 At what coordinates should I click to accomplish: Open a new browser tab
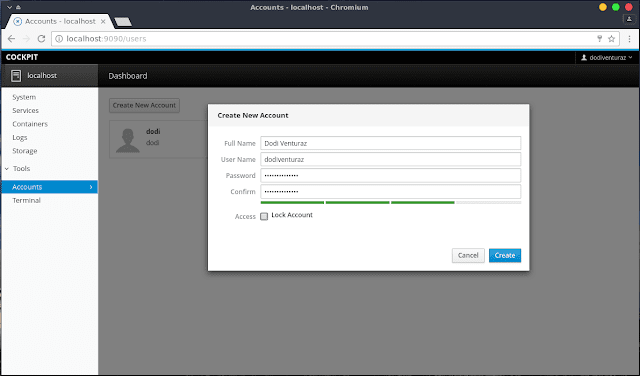point(123,22)
